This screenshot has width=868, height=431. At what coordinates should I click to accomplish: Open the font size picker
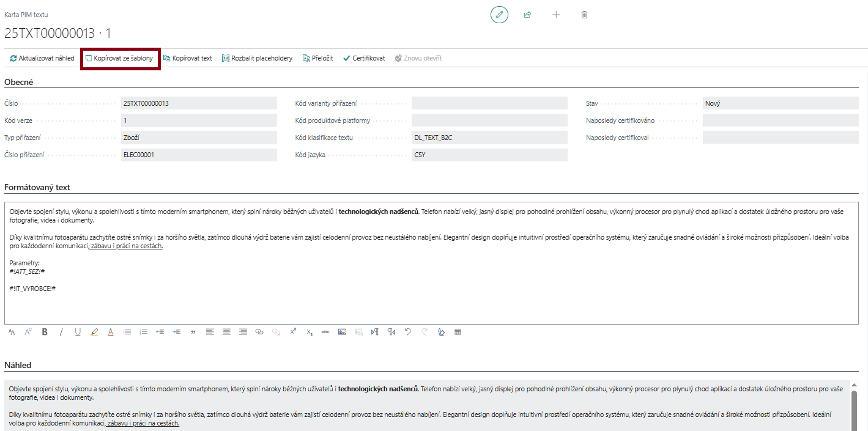[x=28, y=332]
